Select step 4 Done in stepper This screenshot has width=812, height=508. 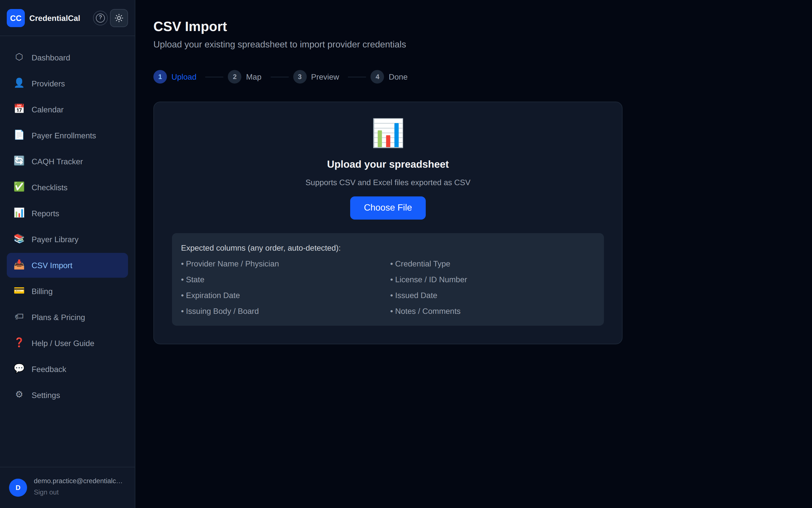click(x=389, y=77)
